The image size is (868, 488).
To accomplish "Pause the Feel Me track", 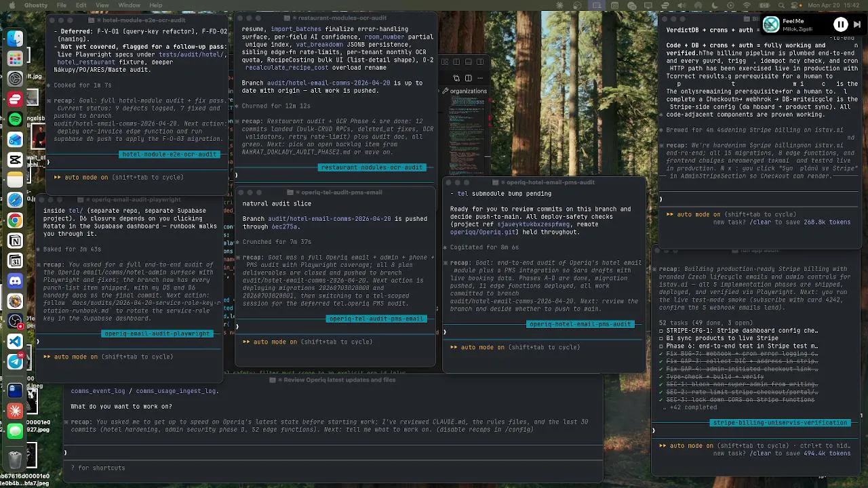I will [x=840, y=24].
